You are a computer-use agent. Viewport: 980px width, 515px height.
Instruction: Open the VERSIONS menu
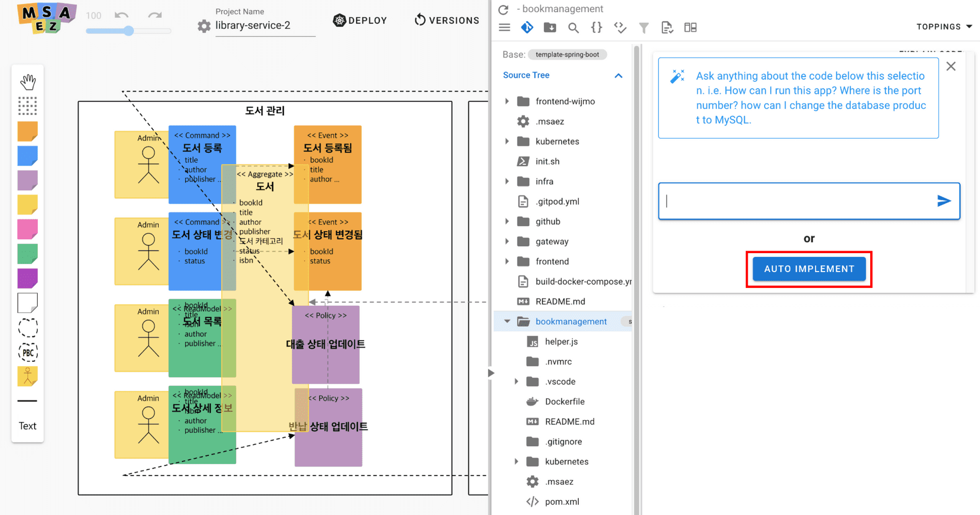447,20
